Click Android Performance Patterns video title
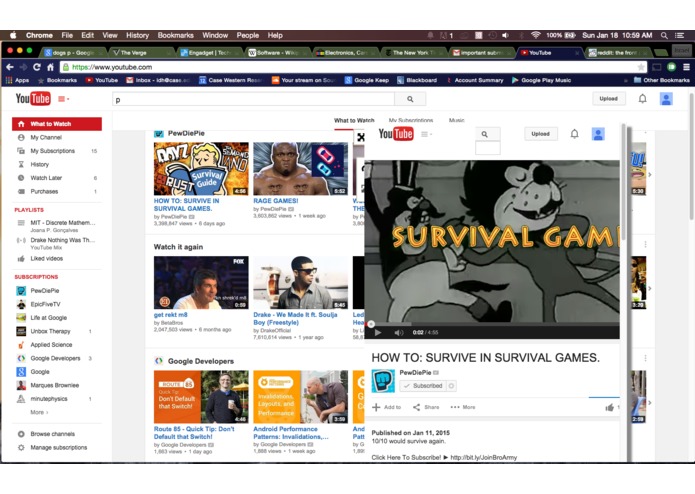 (291, 433)
